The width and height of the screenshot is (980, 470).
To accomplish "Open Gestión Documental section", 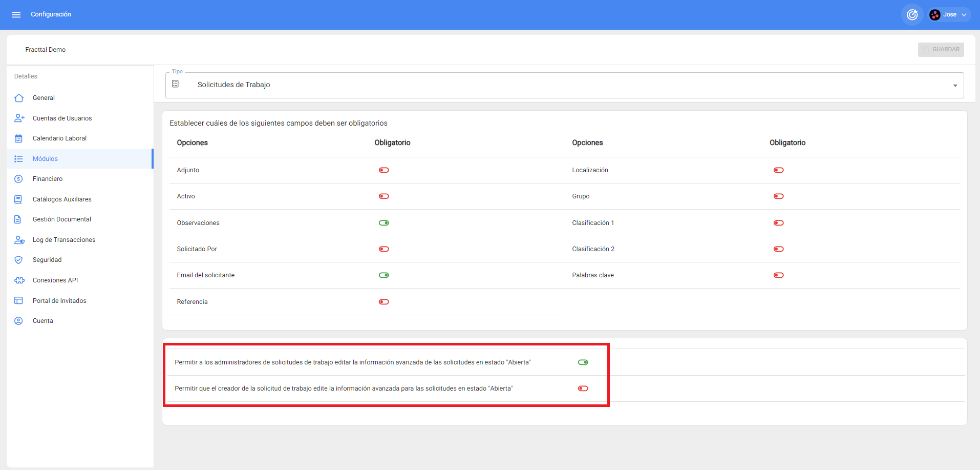I will pos(61,219).
